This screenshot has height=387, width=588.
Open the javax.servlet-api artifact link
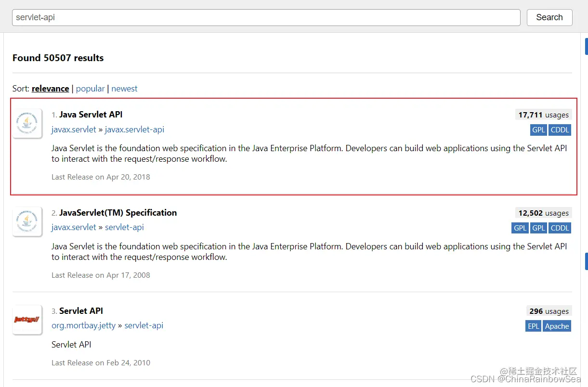[x=134, y=129]
